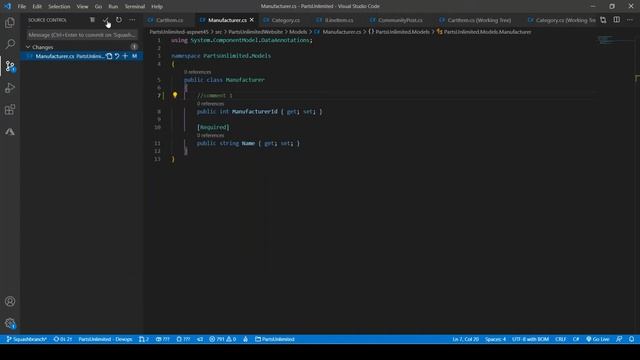Click the split editor icon
This screenshot has width=640, height=360.
[x=617, y=20]
